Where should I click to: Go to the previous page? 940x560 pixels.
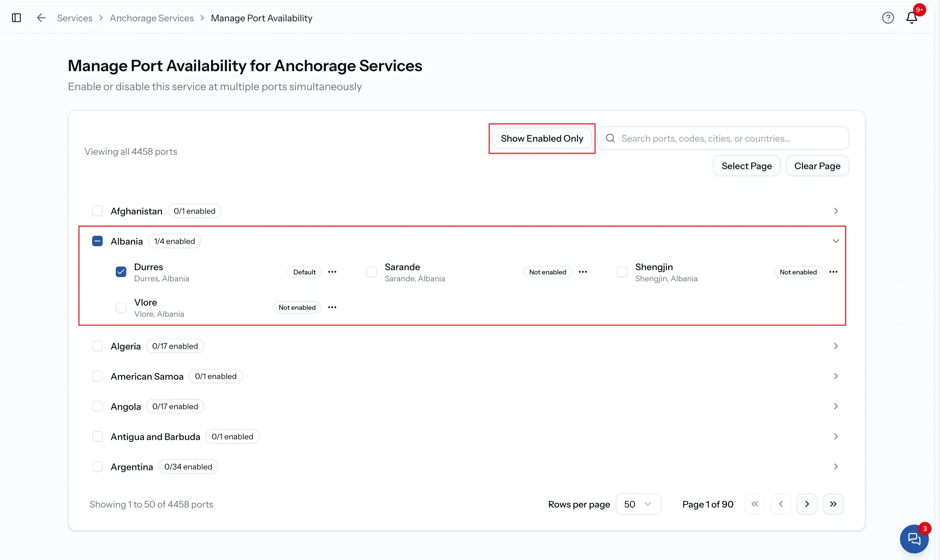point(781,504)
